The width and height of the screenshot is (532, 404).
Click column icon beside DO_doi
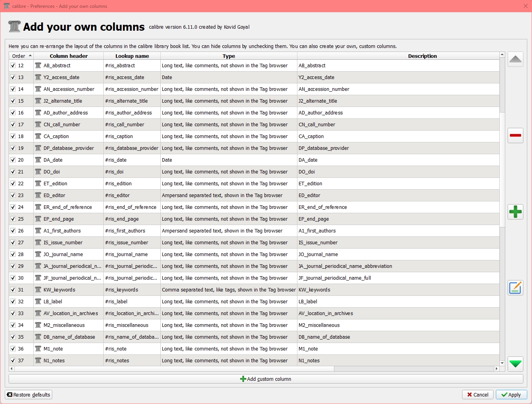click(x=38, y=172)
